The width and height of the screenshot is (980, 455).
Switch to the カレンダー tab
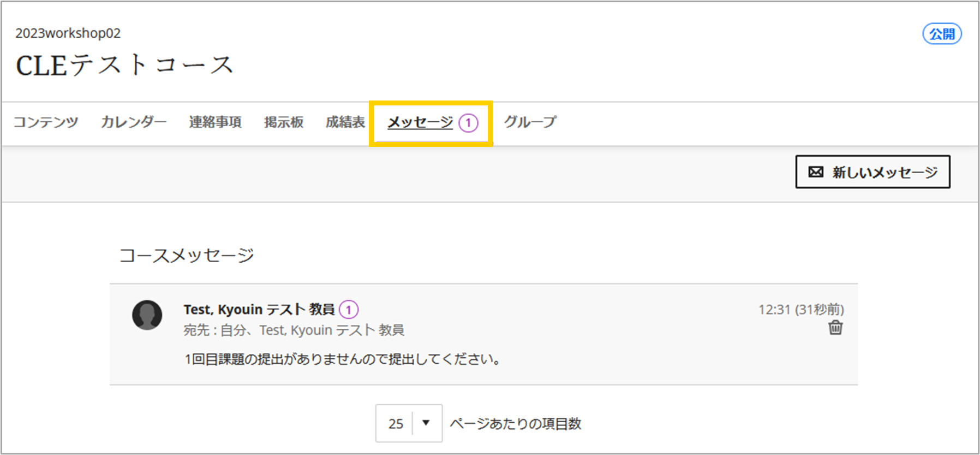coord(134,122)
